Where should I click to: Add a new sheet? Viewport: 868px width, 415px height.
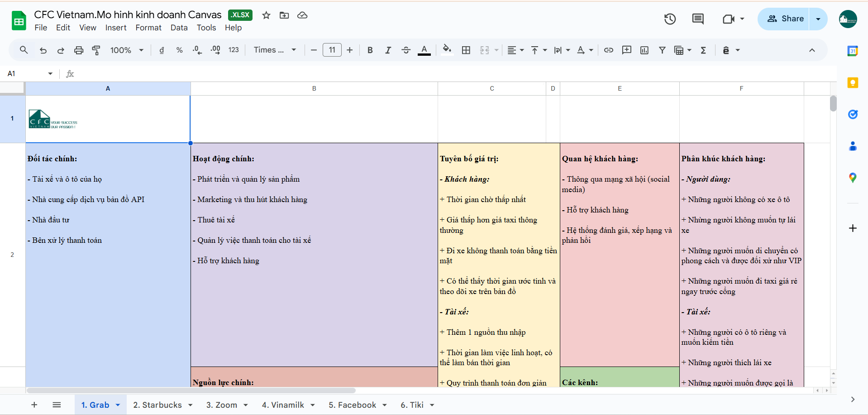click(34, 405)
